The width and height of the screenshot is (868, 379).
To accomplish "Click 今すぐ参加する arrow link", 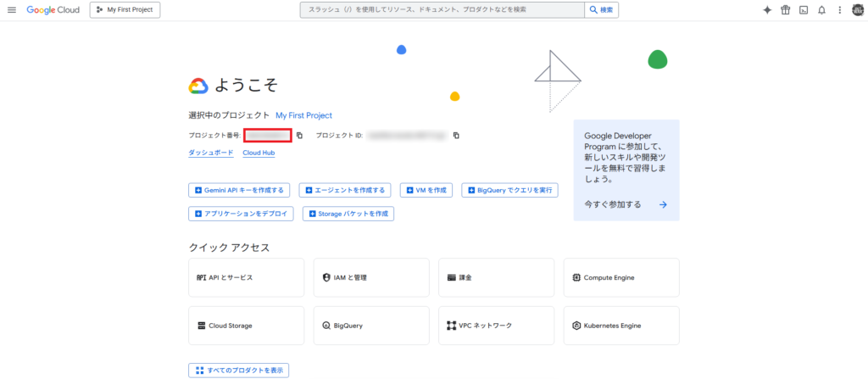I will point(626,204).
